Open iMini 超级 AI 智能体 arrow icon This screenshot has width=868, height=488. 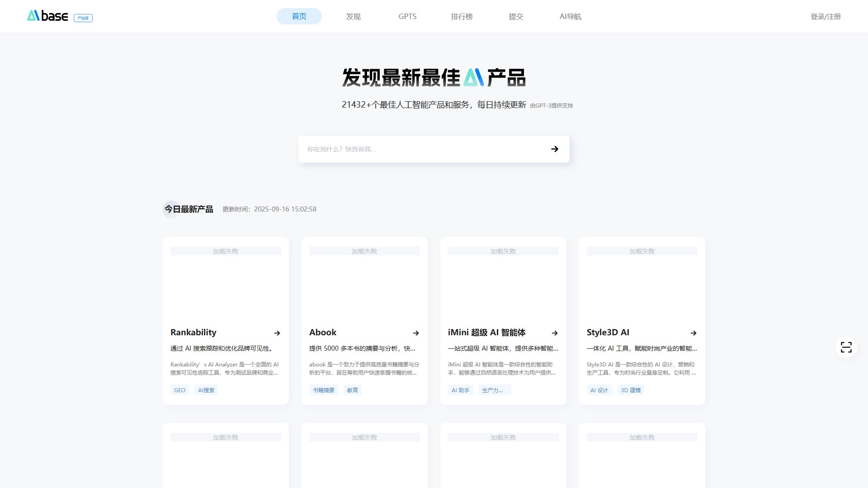[x=555, y=333]
